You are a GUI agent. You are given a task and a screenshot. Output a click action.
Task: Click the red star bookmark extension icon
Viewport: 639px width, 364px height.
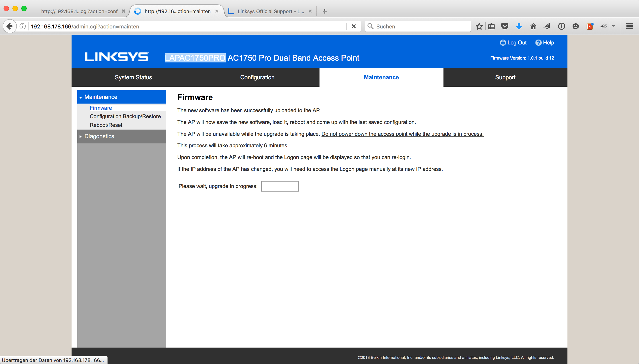coord(590,26)
